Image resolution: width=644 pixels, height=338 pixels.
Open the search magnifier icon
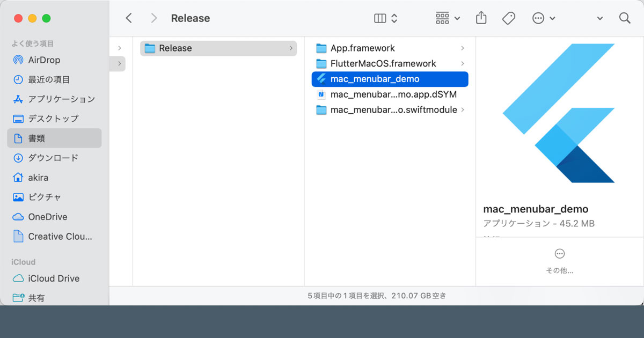point(625,18)
